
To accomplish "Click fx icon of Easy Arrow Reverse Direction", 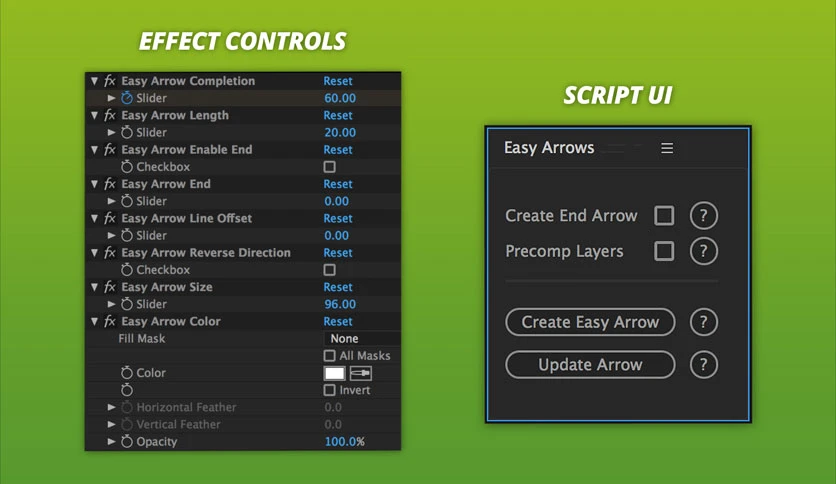I will (x=110, y=252).
